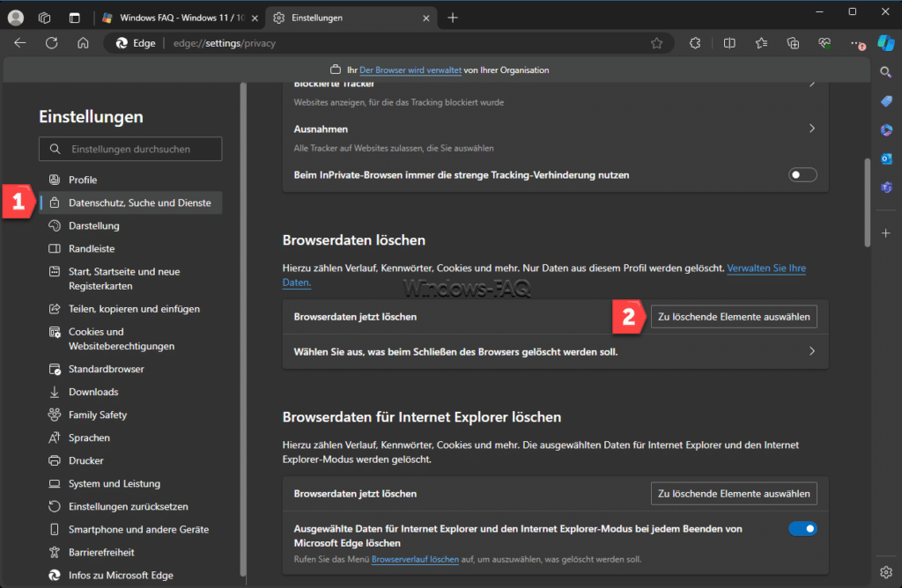The image size is (902, 588).
Task: Open Einstellungen zurücksetzen section
Action: pyautogui.click(x=131, y=506)
